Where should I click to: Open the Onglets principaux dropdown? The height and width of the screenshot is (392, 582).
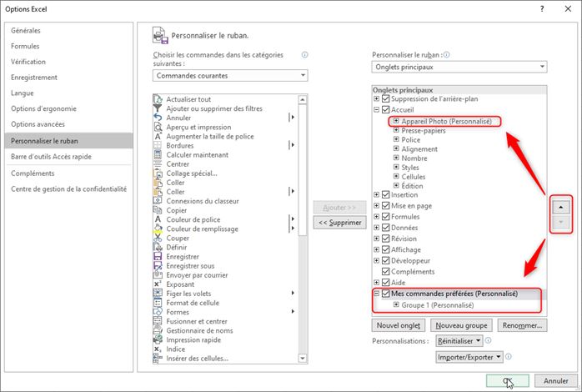click(x=459, y=67)
